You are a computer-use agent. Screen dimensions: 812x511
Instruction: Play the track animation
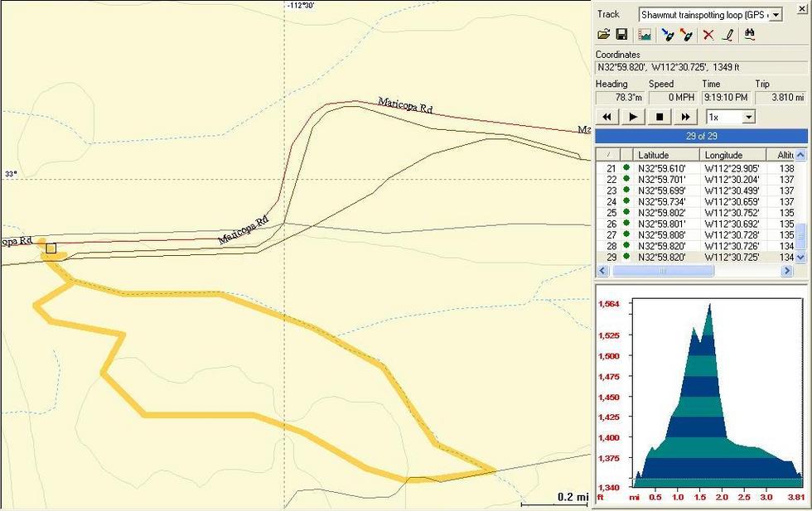pyautogui.click(x=633, y=117)
